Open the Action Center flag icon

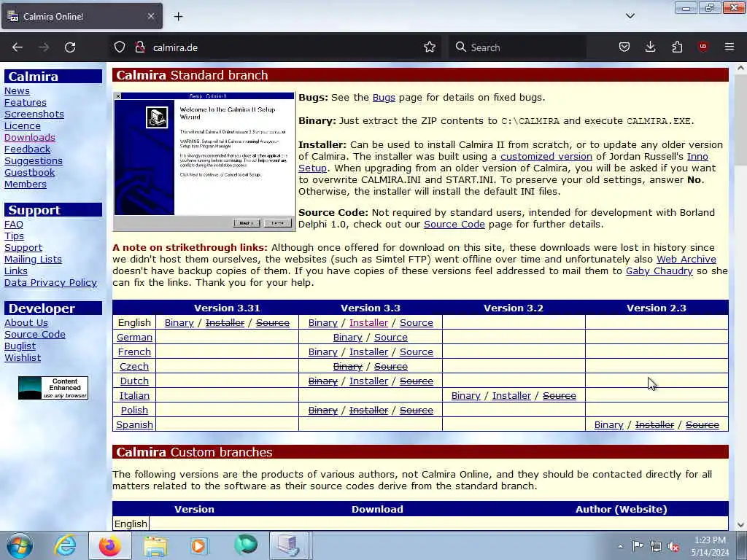(x=638, y=546)
